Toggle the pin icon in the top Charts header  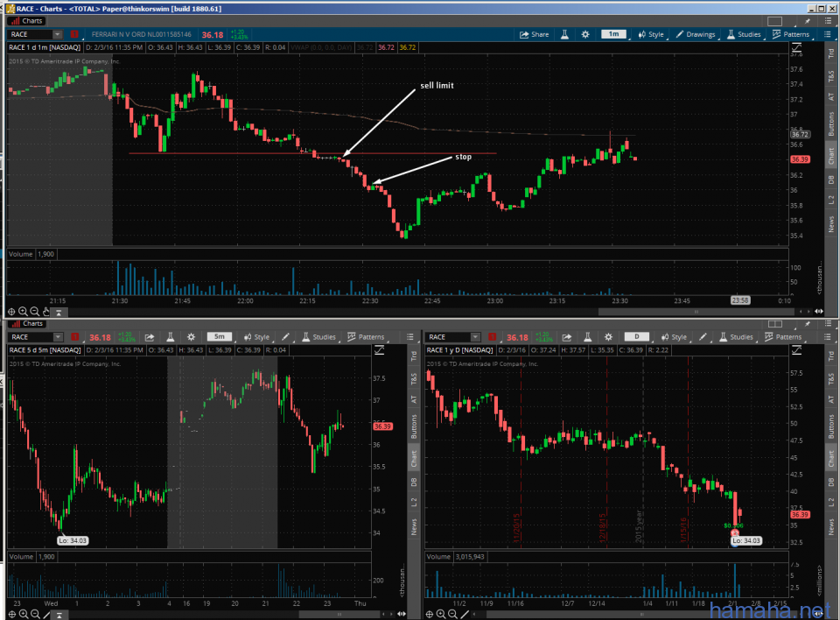pyautogui.click(x=808, y=21)
